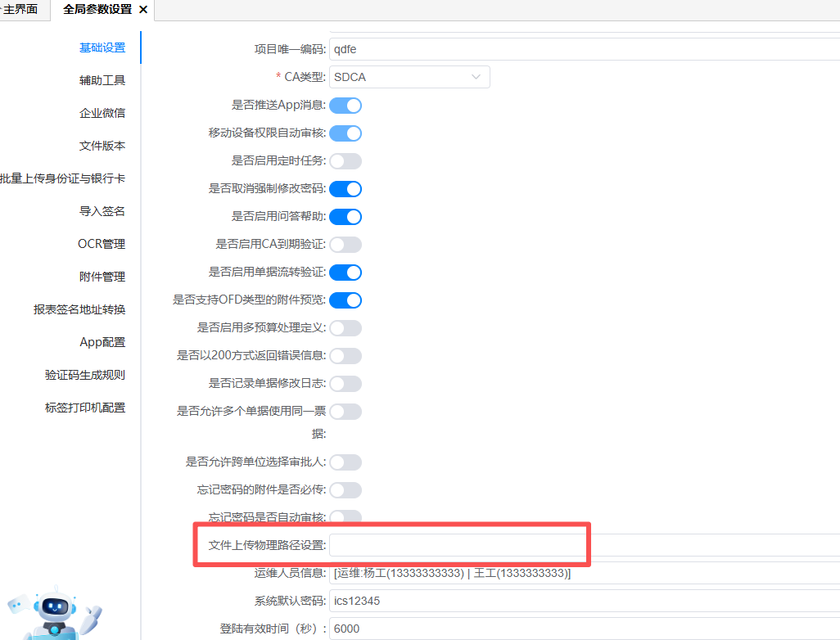Image resolution: width=840 pixels, height=640 pixels.
Task: Open the CA类型 dropdown arrow
Action: [x=476, y=77]
